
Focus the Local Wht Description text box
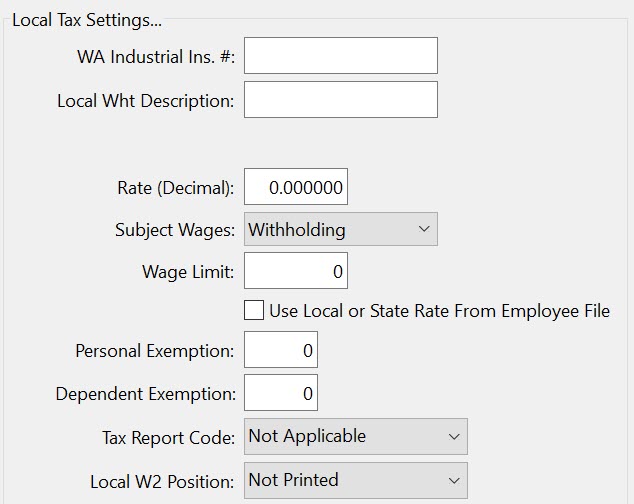340,100
